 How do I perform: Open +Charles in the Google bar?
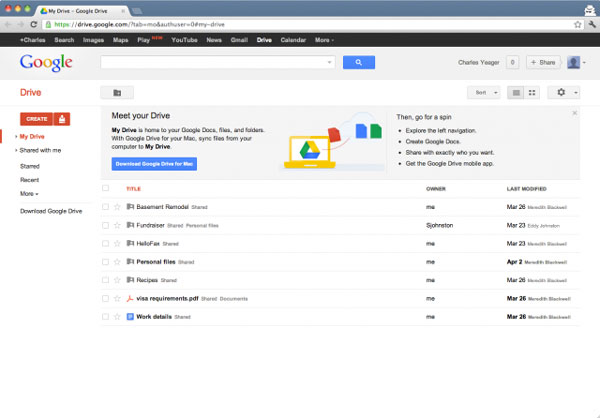[33, 40]
